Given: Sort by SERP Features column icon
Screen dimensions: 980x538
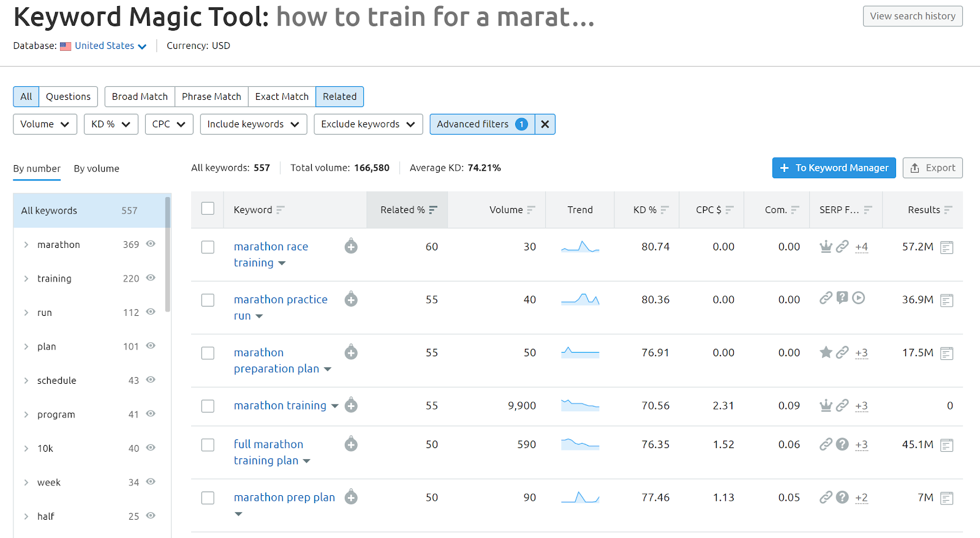Looking at the screenshot, I should pyautogui.click(x=868, y=210).
